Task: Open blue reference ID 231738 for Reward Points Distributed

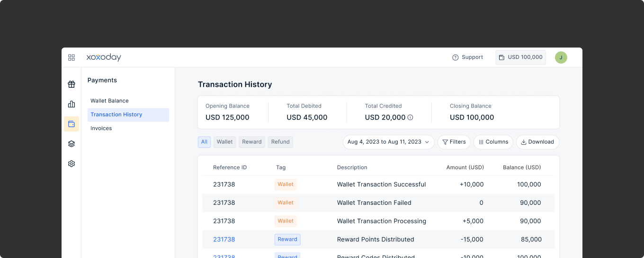Action: [224, 240]
